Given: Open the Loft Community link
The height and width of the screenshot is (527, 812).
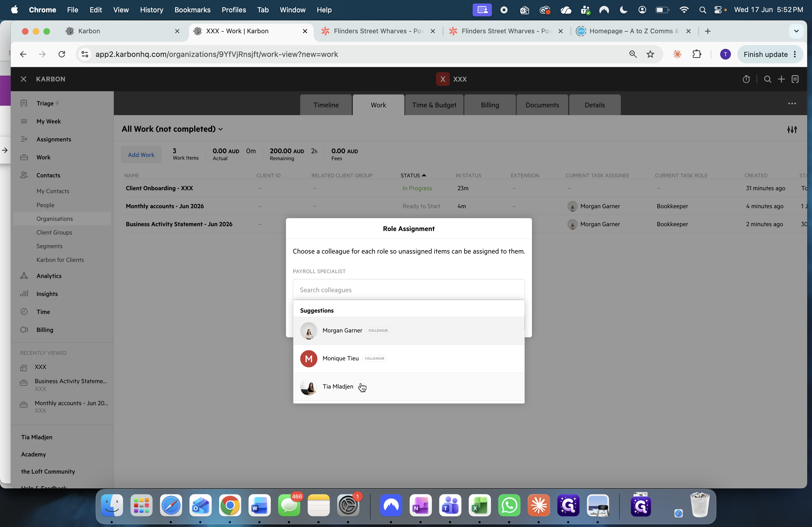Looking at the screenshot, I should [48, 471].
